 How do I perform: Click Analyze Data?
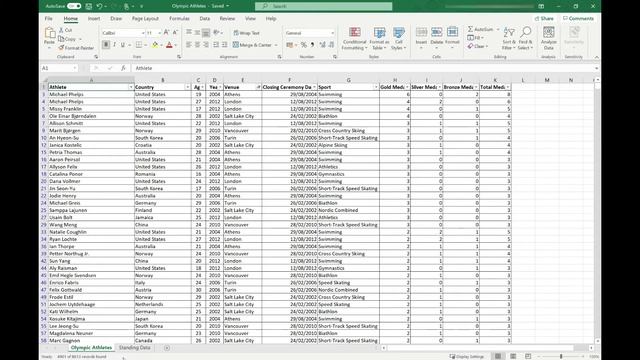pyautogui.click(x=549, y=38)
